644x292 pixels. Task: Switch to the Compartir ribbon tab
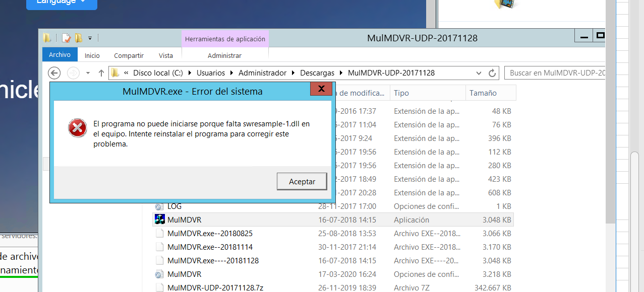[x=129, y=55]
